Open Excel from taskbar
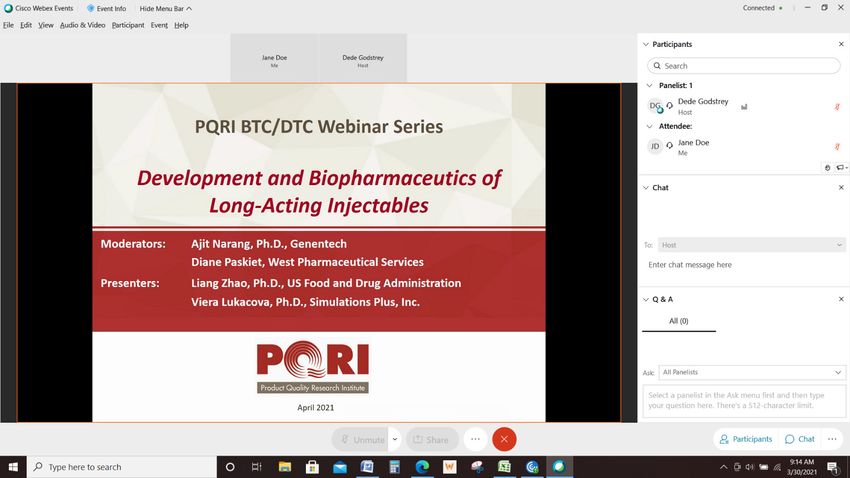Viewport: 850px width, 478px height. point(505,467)
